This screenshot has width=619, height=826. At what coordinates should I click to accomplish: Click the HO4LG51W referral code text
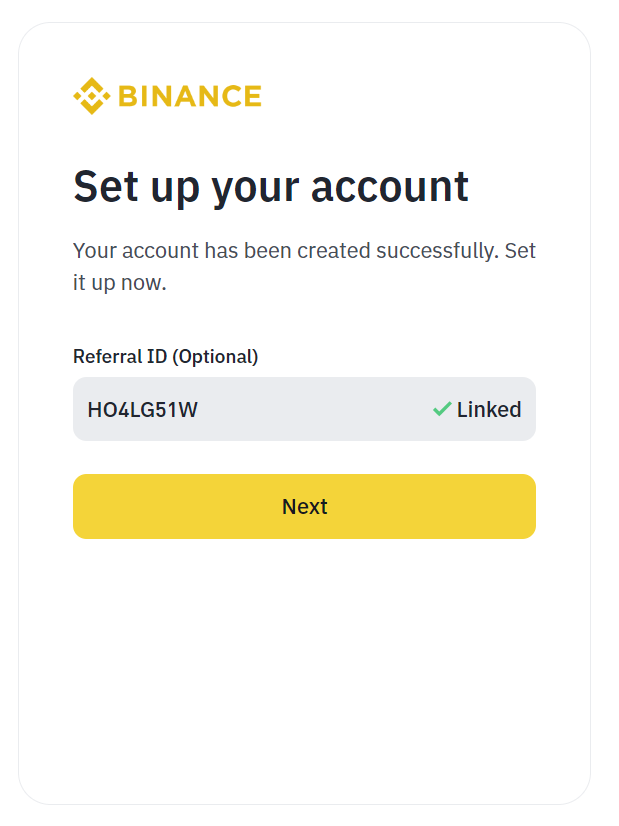142,410
